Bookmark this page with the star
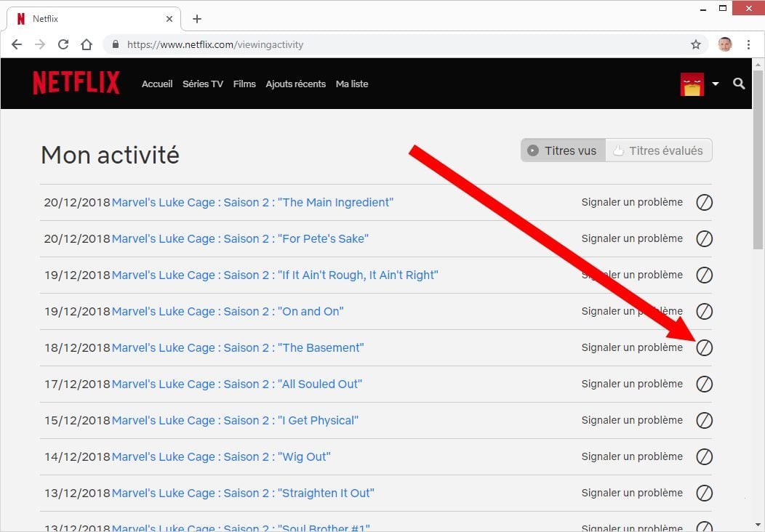765x532 pixels. pyautogui.click(x=696, y=44)
